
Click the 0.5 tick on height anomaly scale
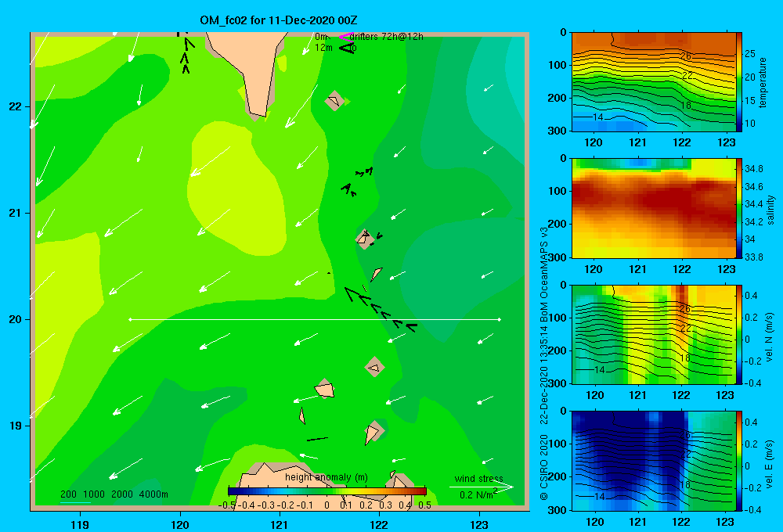coord(424,505)
